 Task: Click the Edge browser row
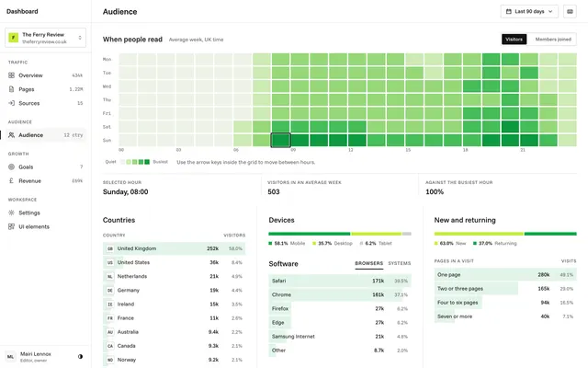[340, 323]
